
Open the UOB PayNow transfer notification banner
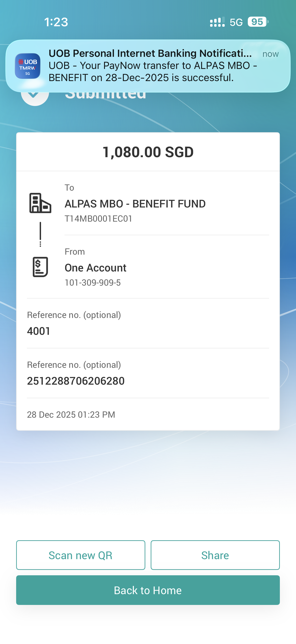148,66
